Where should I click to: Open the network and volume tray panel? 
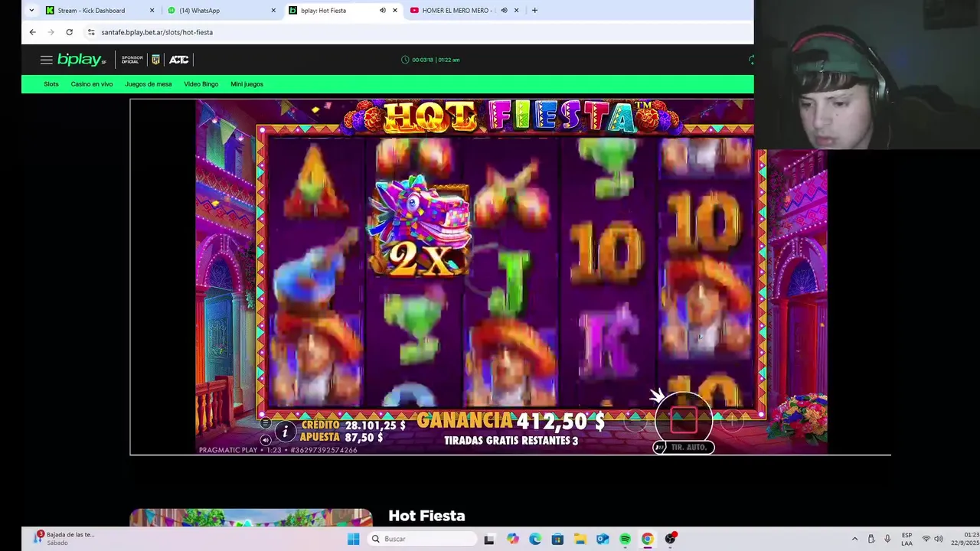[x=932, y=539]
